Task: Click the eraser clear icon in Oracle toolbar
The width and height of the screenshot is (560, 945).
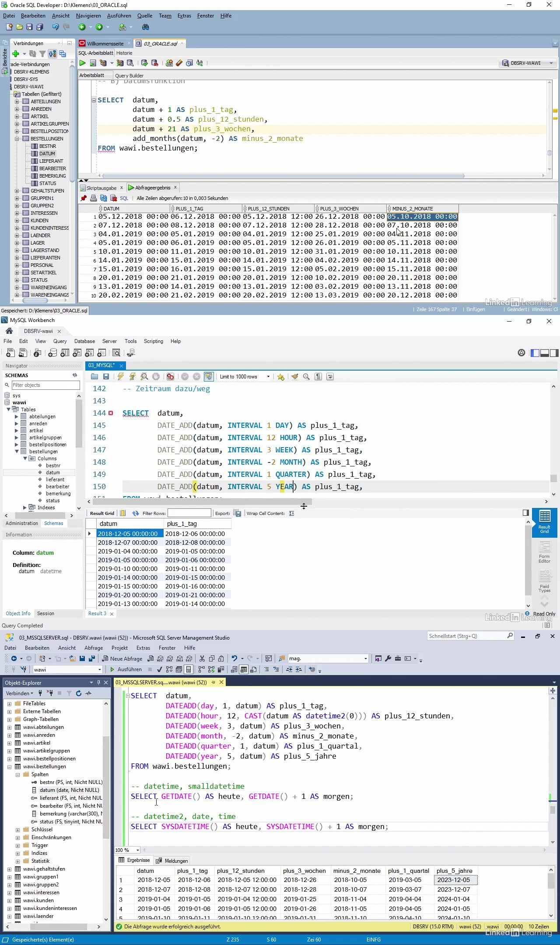Action: pos(179,63)
